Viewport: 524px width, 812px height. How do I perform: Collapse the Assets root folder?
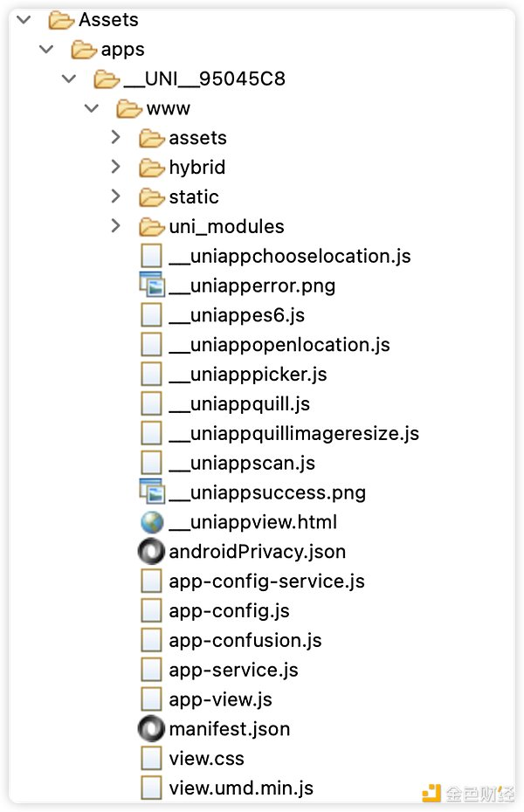(24, 20)
